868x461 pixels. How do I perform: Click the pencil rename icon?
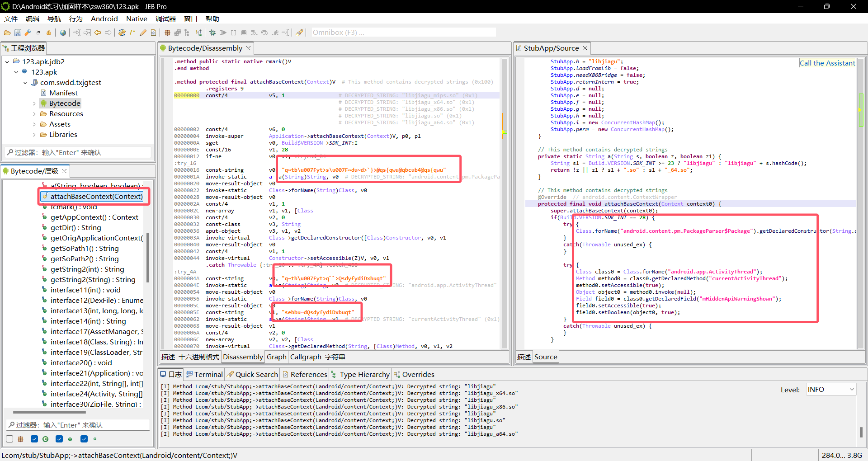[x=143, y=33]
